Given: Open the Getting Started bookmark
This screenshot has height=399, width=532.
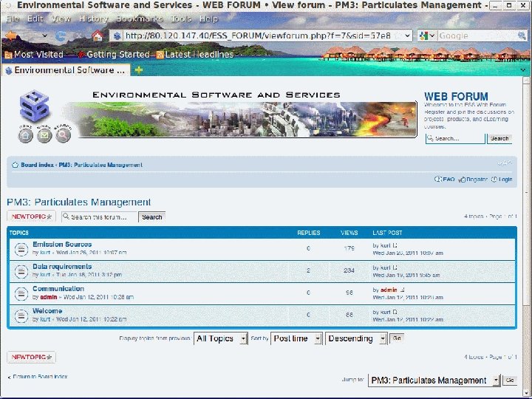Looking at the screenshot, I should coord(114,54).
